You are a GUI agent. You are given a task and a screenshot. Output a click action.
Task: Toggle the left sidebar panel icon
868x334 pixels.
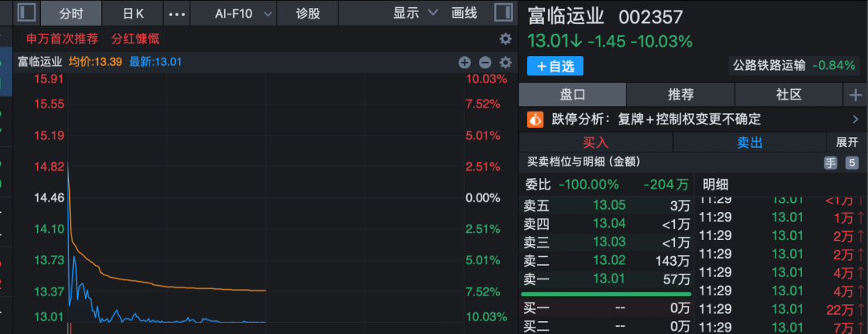pyautogui.click(x=27, y=13)
